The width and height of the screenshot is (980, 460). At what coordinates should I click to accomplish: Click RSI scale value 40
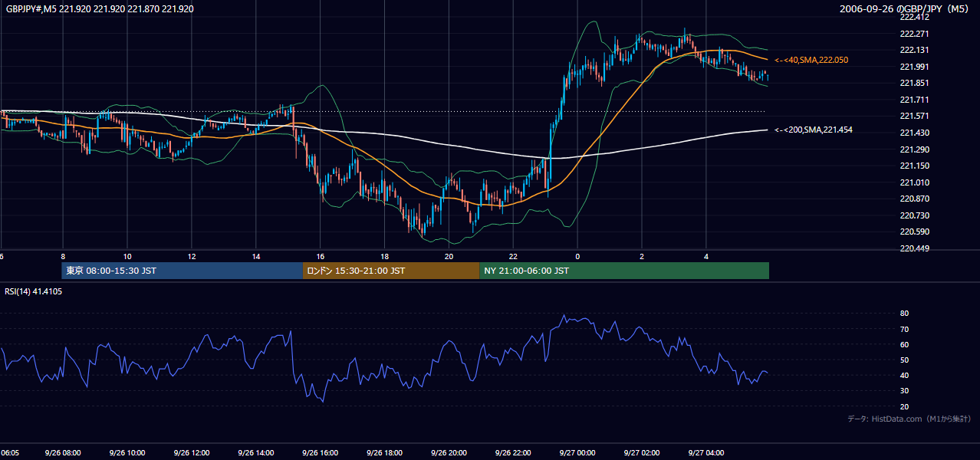pyautogui.click(x=904, y=375)
